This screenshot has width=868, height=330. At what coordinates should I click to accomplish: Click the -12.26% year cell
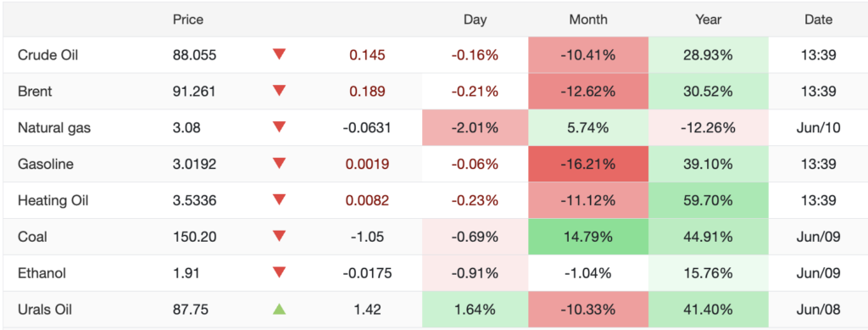[709, 128]
